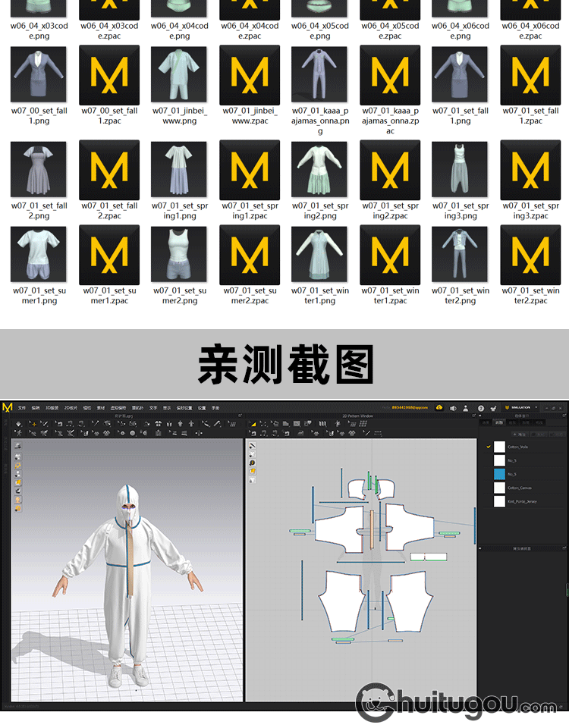Open the 3D服装 menu
This screenshot has height=728, width=569.
click(x=52, y=408)
